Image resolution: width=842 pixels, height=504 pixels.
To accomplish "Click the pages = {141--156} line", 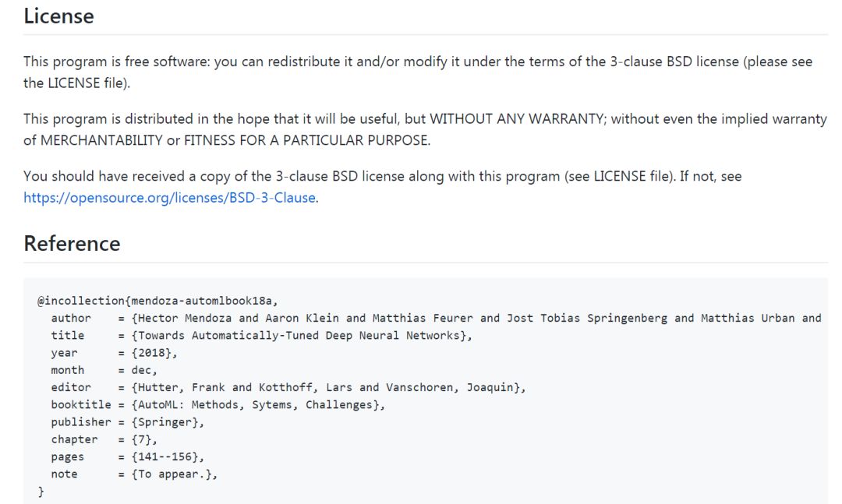I will pyautogui.click(x=128, y=456).
